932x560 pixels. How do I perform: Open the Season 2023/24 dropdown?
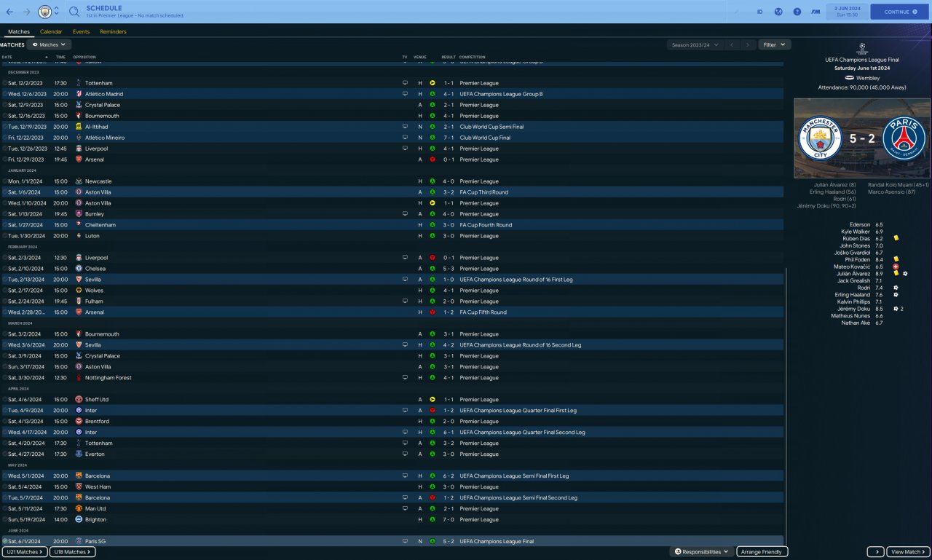695,45
